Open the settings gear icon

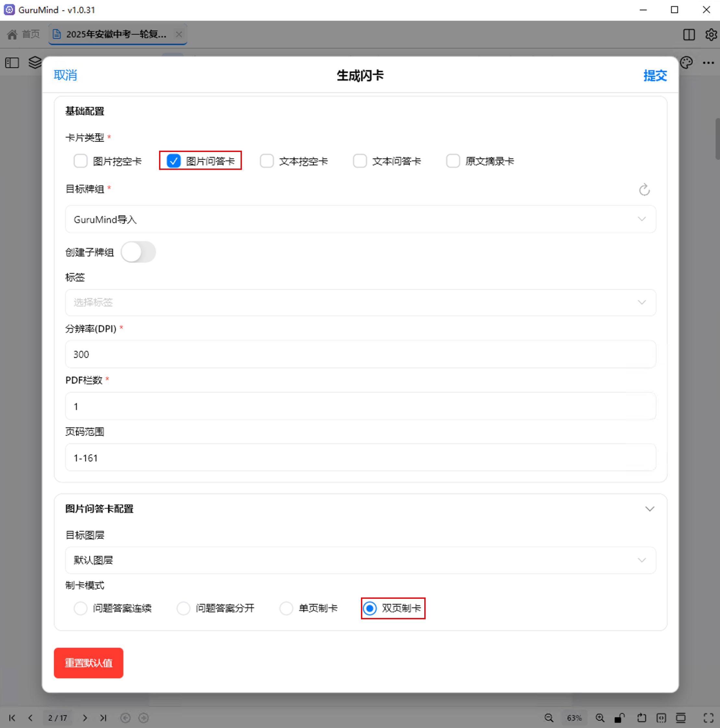click(711, 35)
